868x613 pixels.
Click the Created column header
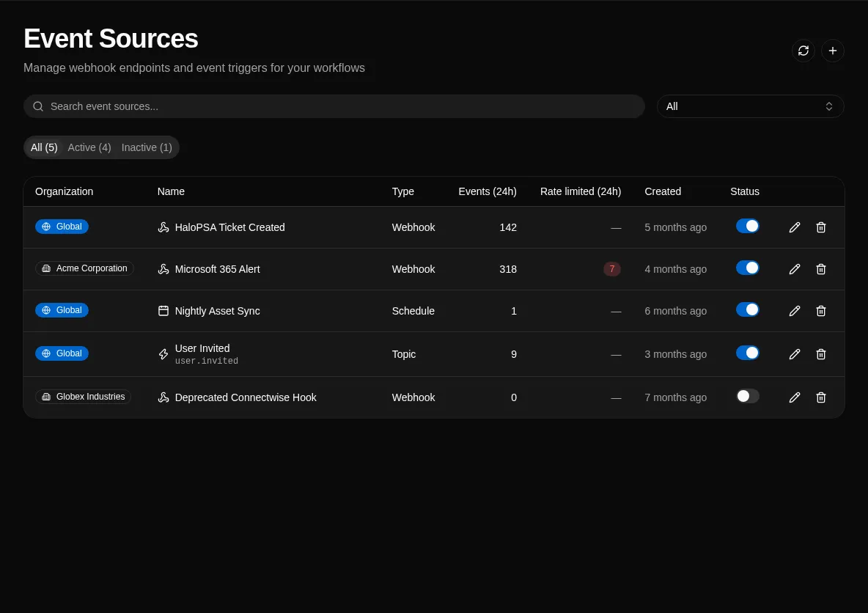tap(663, 191)
